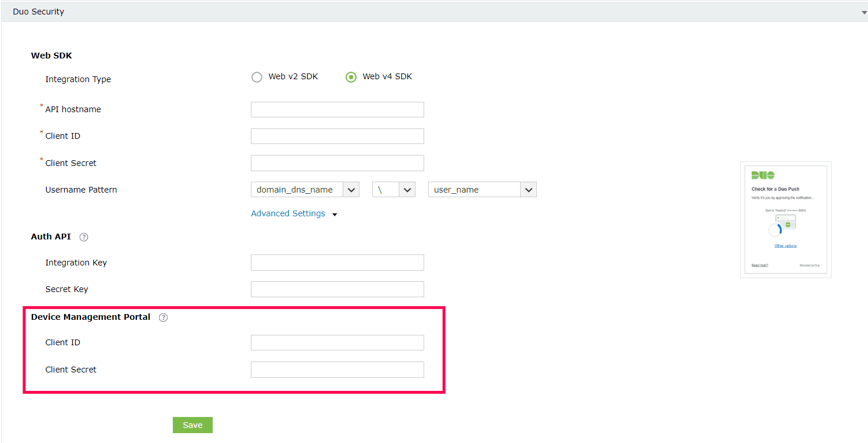Select the Web v4 SDK radio button
Screen dimensions: 868x443
[351, 77]
